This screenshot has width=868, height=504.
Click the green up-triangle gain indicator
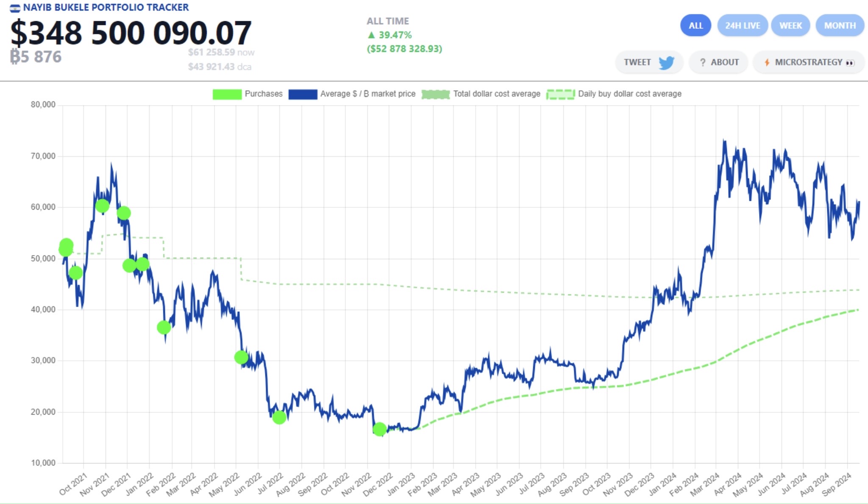point(371,35)
